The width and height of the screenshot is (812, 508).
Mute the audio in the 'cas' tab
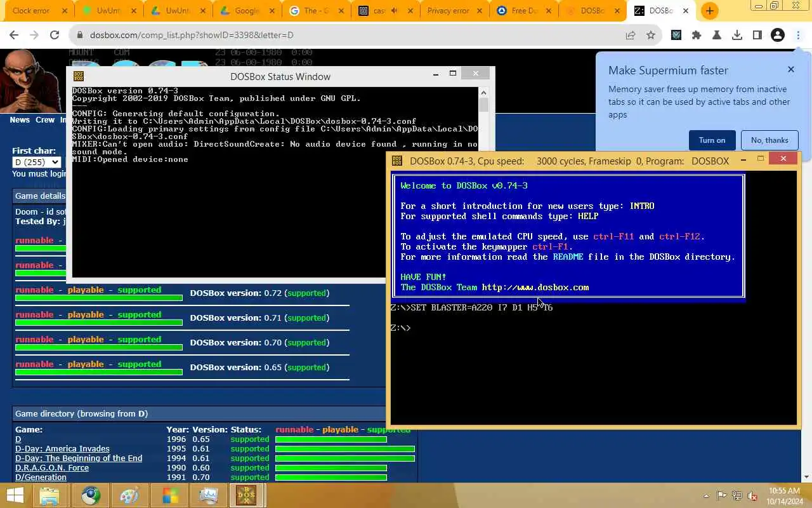pos(395,11)
